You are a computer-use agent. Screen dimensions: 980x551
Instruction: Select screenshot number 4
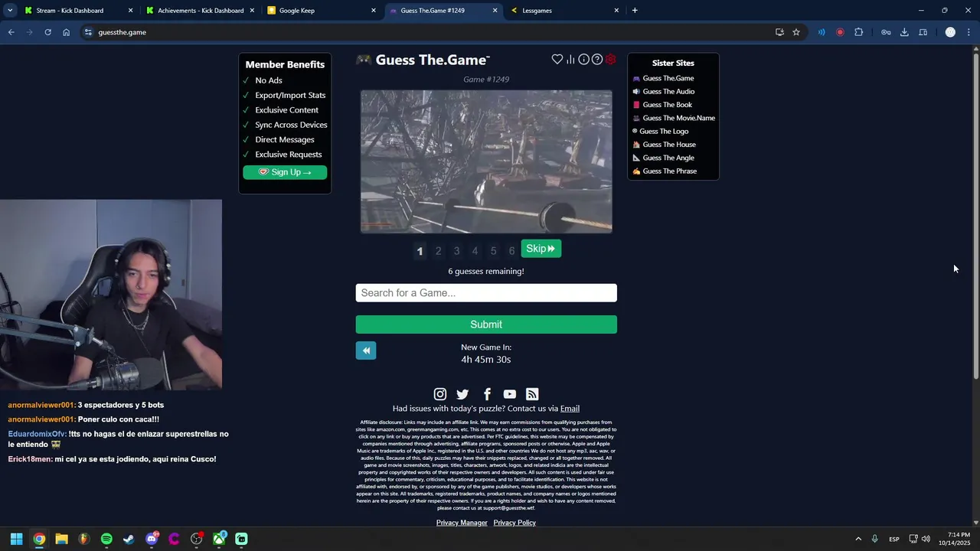coord(475,251)
